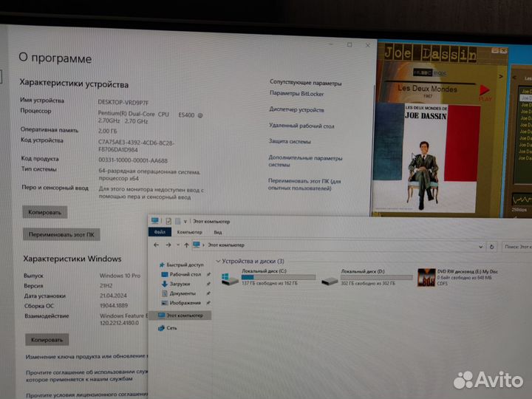Open the address bar history dropdown
This screenshot has height=399, width=532.
click(481, 247)
